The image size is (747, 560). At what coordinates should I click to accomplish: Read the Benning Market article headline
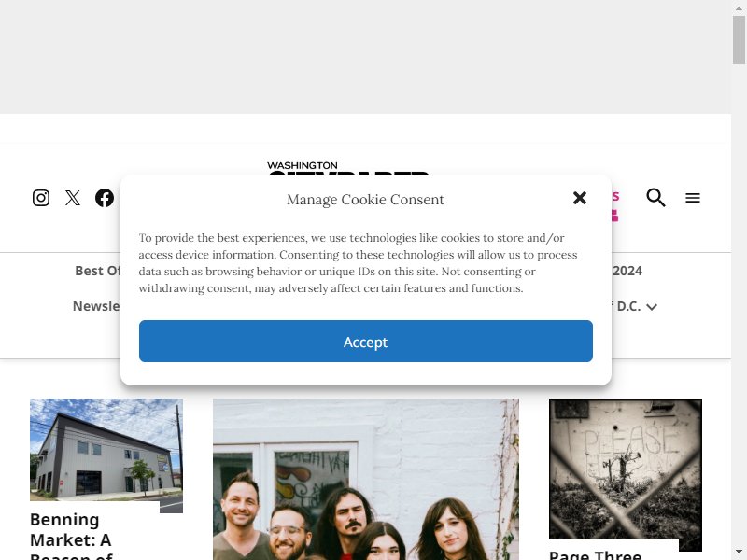72,535
